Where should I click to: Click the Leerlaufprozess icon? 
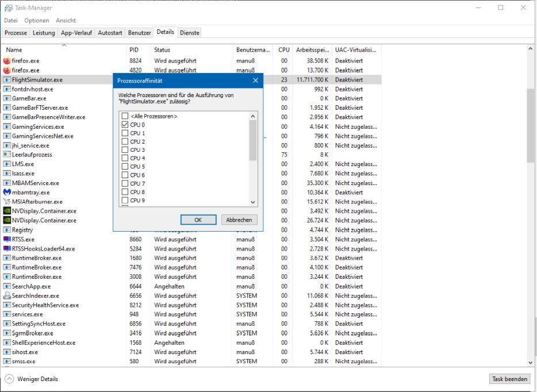[7, 155]
